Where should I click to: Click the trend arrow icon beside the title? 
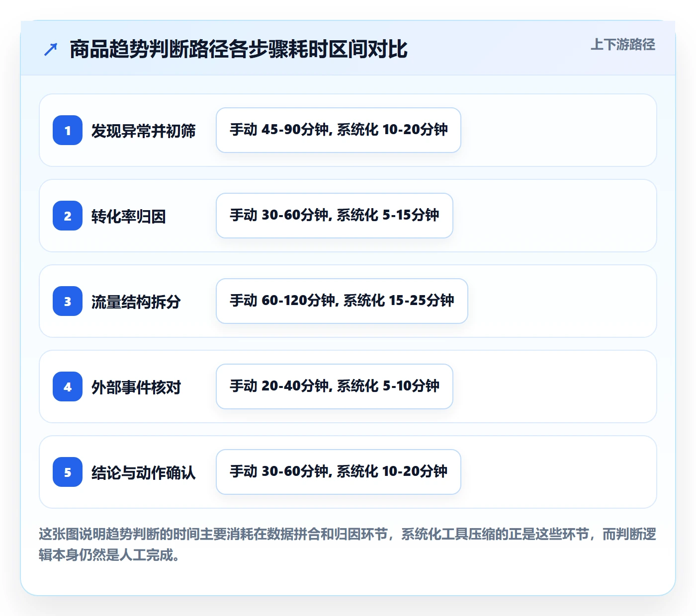tap(51, 49)
